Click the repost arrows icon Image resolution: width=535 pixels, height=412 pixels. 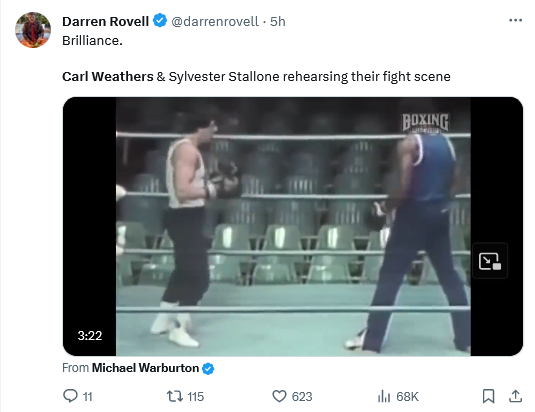(175, 396)
